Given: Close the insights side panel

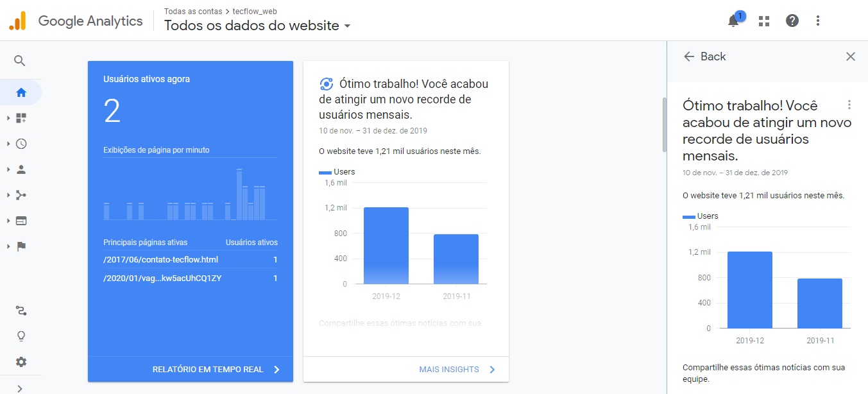Looking at the screenshot, I should pyautogui.click(x=851, y=56).
